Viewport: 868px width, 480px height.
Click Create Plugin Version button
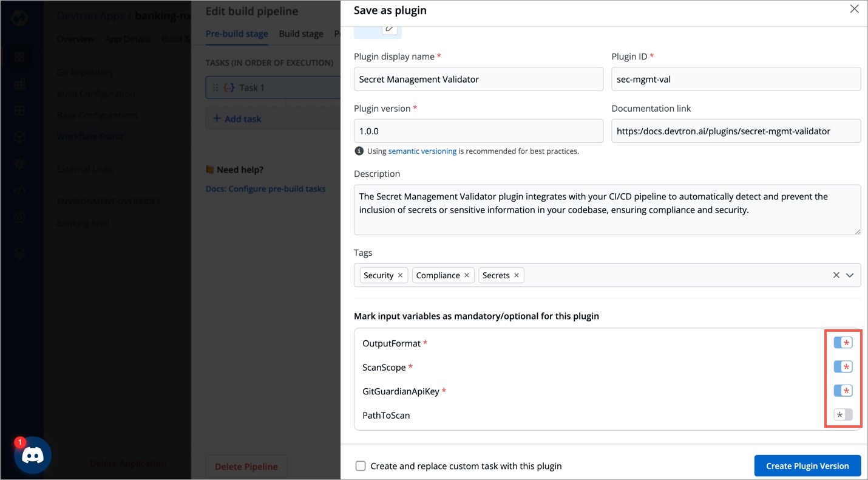(807, 466)
